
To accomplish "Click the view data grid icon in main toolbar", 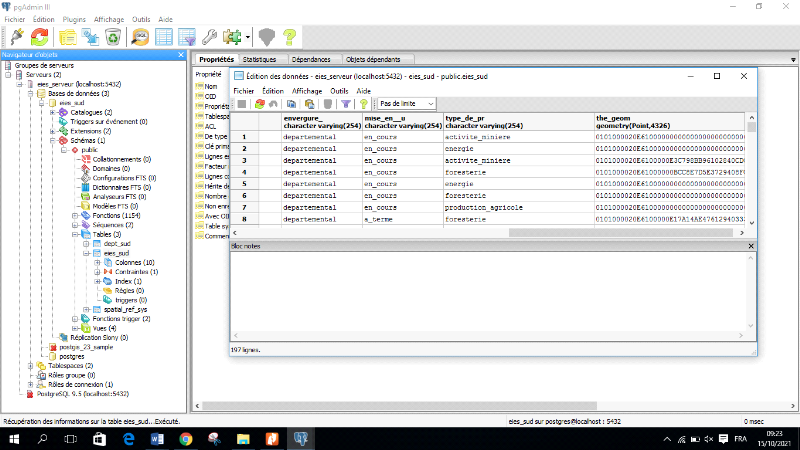I will pos(165,37).
